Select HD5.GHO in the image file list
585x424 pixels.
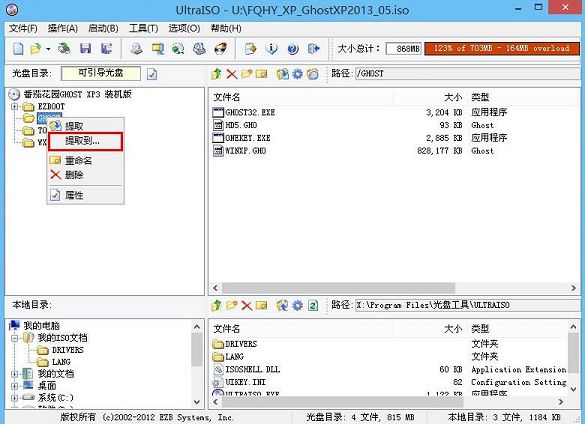click(x=241, y=125)
